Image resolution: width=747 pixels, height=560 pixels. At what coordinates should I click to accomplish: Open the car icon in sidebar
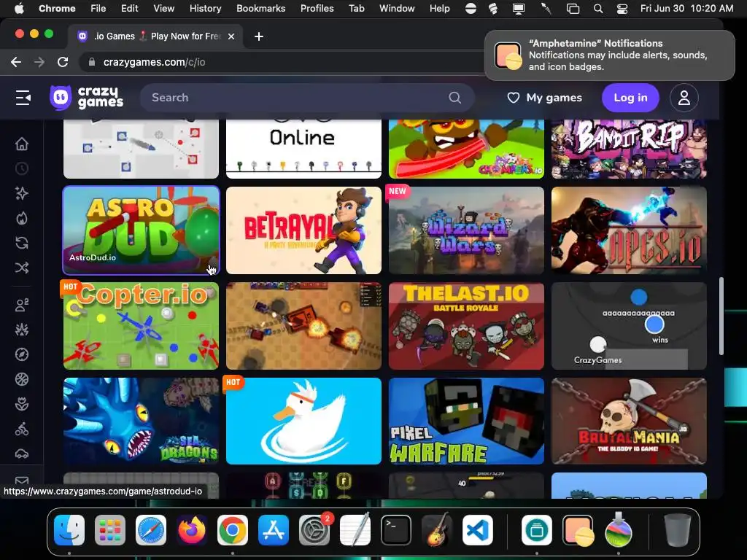22,454
